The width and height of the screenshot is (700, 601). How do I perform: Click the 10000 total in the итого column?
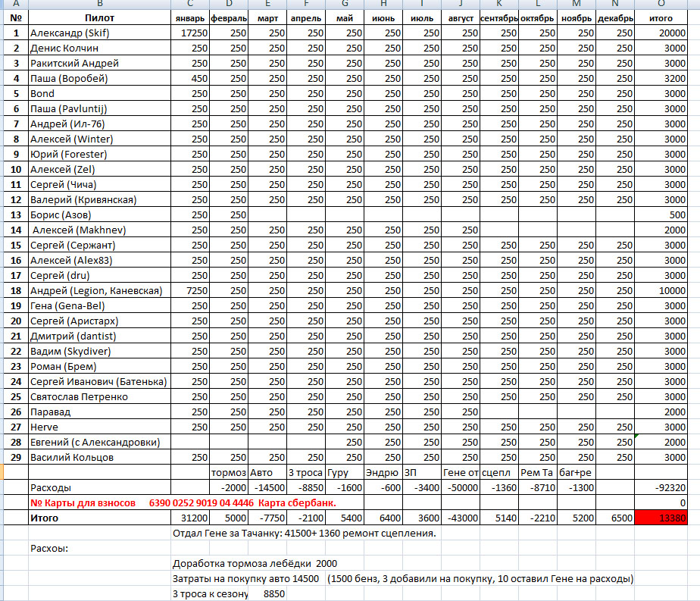(661, 291)
